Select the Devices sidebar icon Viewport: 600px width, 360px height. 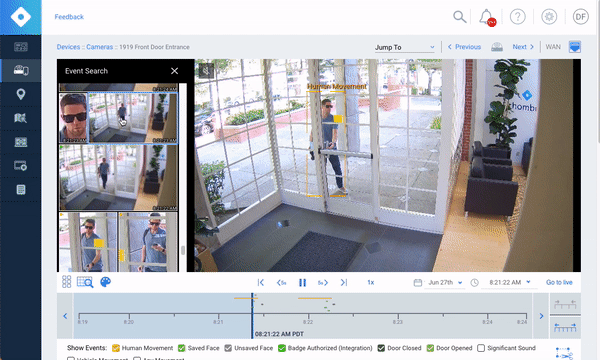pyautogui.click(x=21, y=70)
